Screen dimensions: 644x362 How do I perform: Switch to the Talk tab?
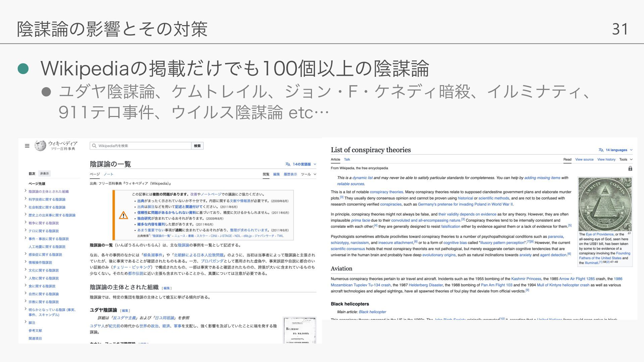click(x=347, y=160)
